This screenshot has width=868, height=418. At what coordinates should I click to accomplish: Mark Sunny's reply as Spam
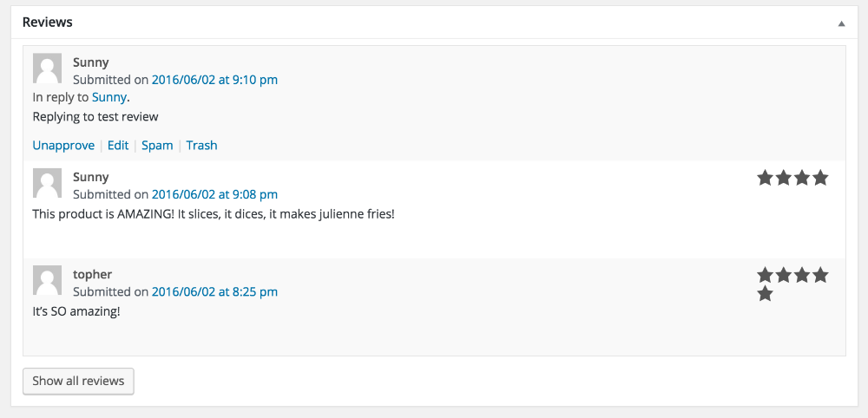coord(157,146)
